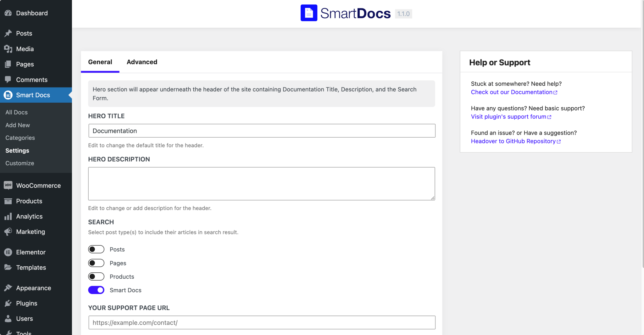Enable the Pages search toggle
The width and height of the screenshot is (644, 335).
tap(96, 263)
